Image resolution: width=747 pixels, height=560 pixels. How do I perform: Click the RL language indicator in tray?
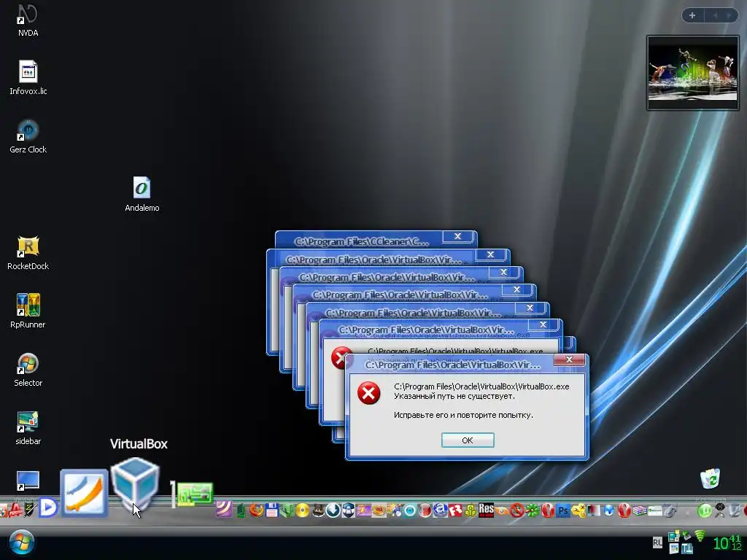[x=657, y=542]
